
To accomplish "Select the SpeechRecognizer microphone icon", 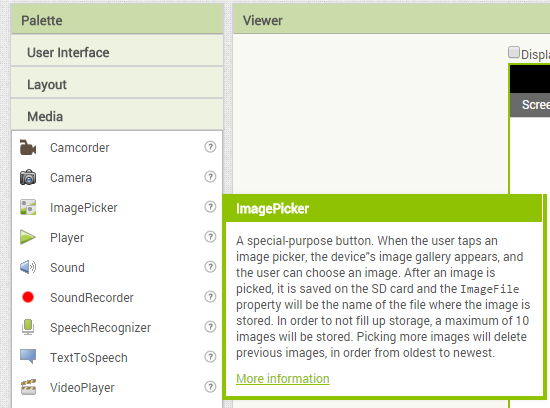I will pos(28,327).
